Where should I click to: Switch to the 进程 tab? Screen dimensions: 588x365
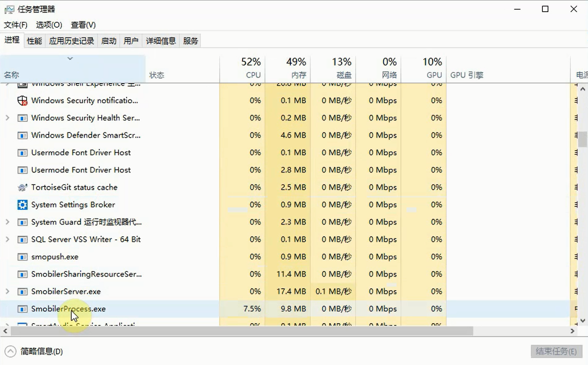12,40
